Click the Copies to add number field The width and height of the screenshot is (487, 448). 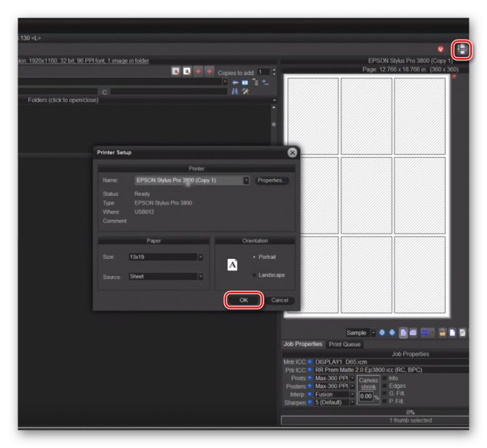tap(263, 72)
